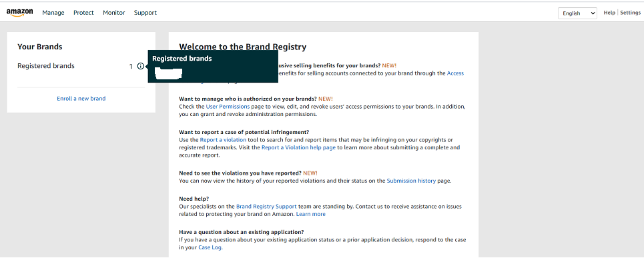Screen dimensions: 644x258
Task: Click the info icon beside Registered brands
Action: pos(140,66)
